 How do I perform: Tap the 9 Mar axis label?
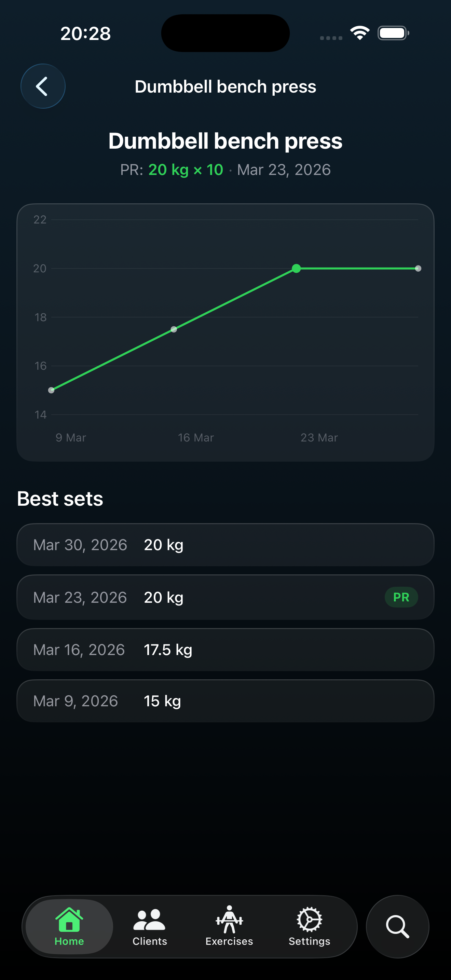click(70, 437)
